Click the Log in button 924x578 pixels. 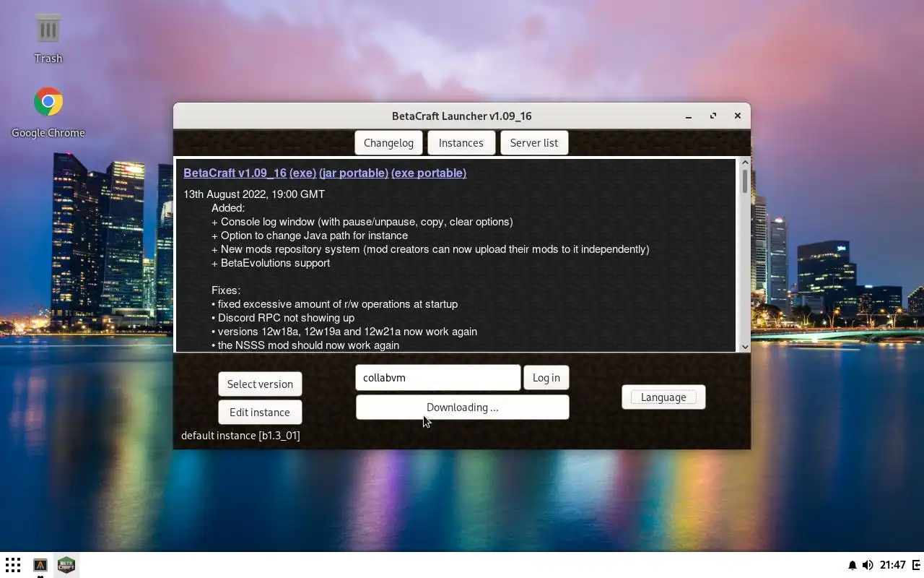tap(546, 377)
